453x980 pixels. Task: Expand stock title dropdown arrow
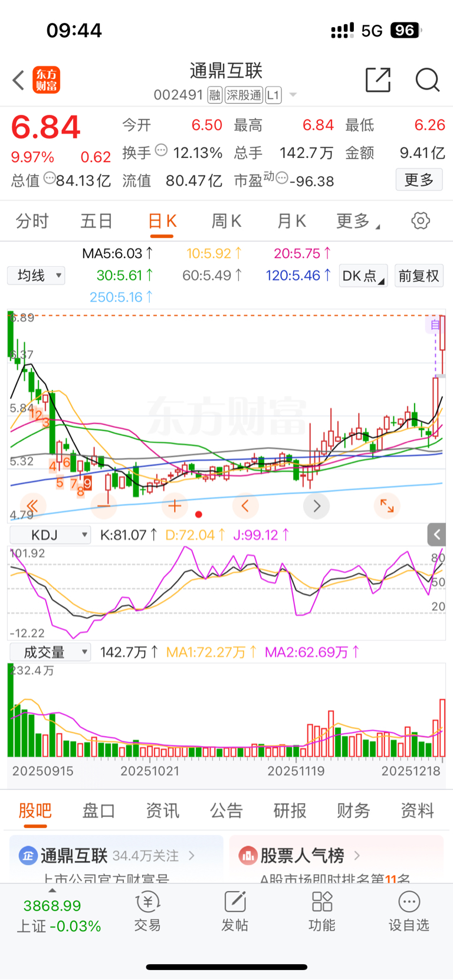tap(293, 95)
